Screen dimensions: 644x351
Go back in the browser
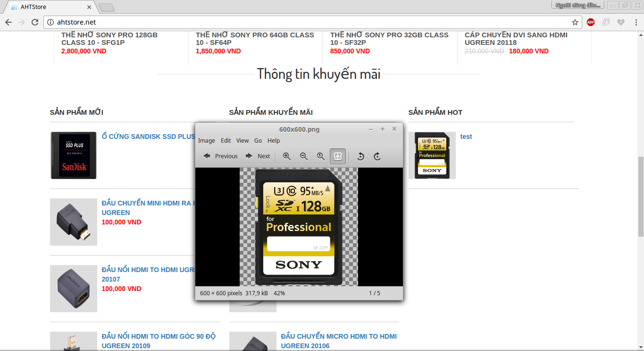pos(8,22)
